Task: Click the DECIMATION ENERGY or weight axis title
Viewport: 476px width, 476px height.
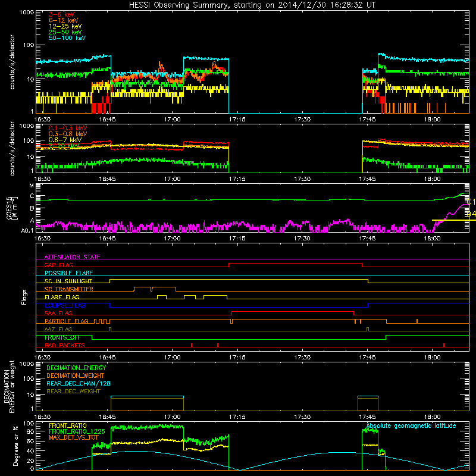Action: point(10,386)
